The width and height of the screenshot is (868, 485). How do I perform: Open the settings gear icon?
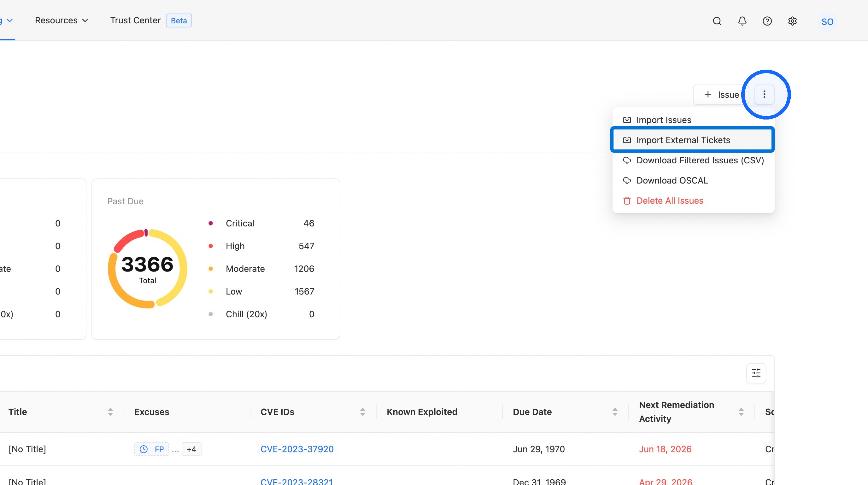[x=793, y=21]
